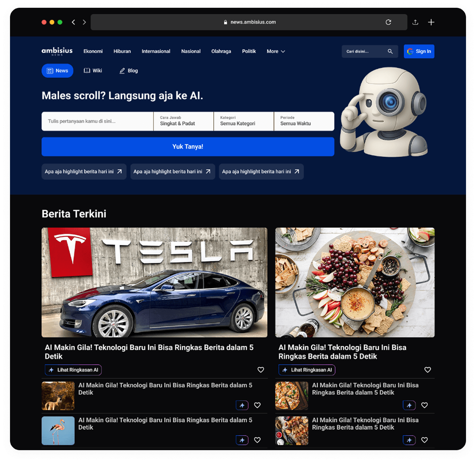Open the Hiburan category

point(122,51)
